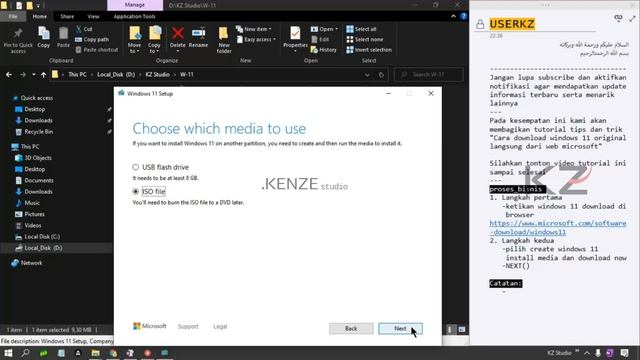Select Documents in navigation pane
This screenshot has height=360, width=640.
click(x=38, y=180)
